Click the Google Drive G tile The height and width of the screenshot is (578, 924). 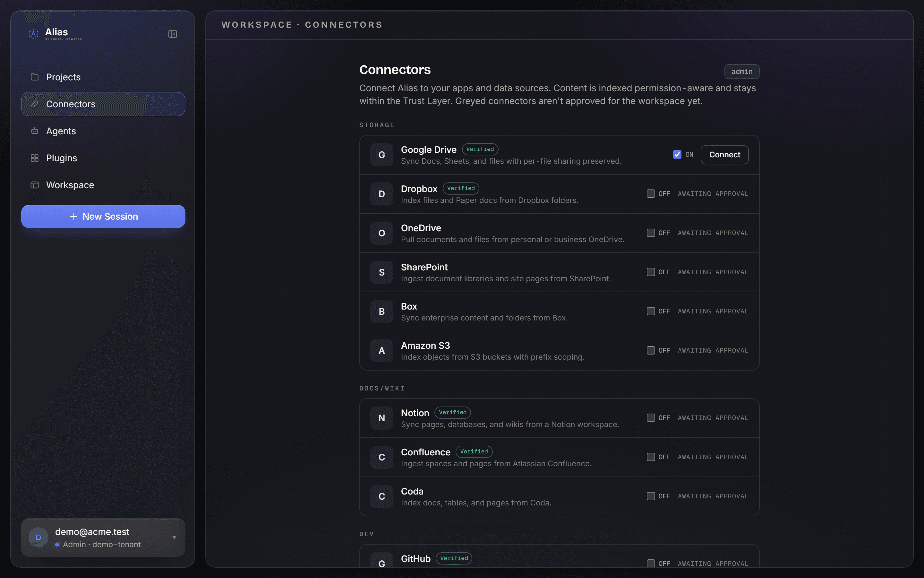[381, 155]
